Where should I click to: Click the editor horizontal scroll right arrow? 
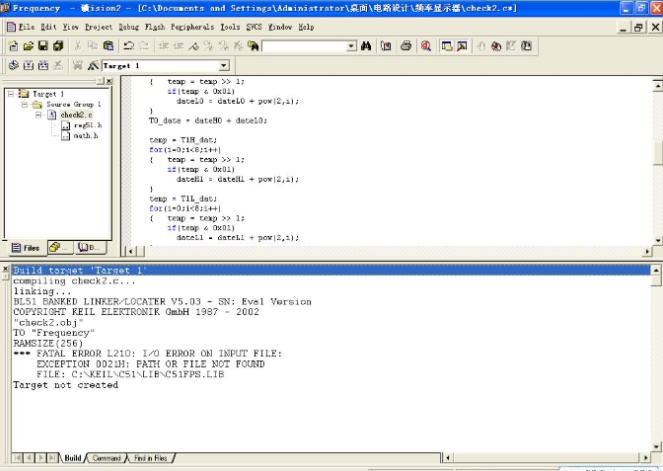tap(647, 251)
